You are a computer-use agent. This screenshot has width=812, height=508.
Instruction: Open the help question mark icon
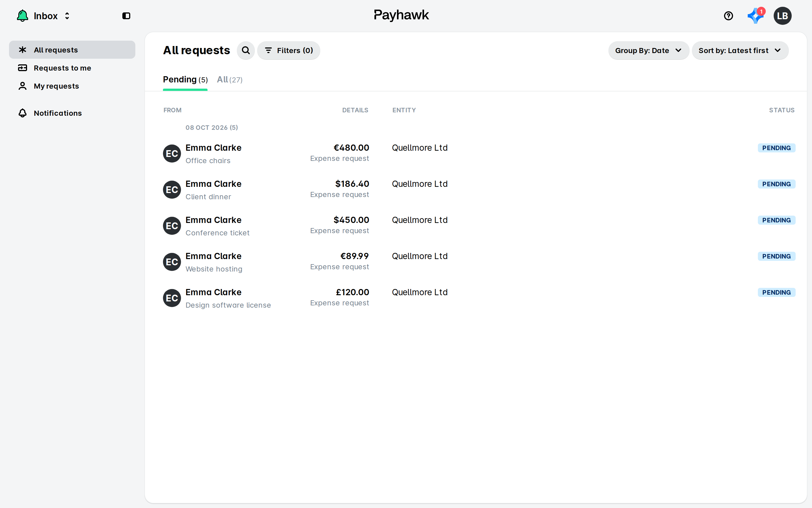pyautogui.click(x=728, y=16)
